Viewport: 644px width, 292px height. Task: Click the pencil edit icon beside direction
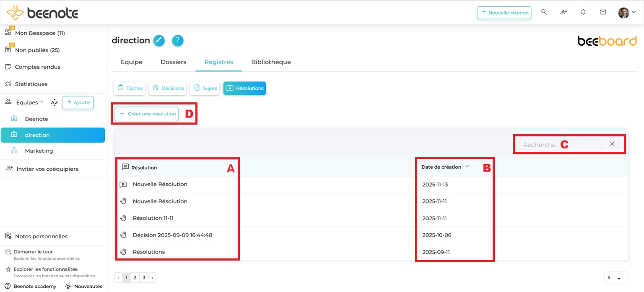159,40
